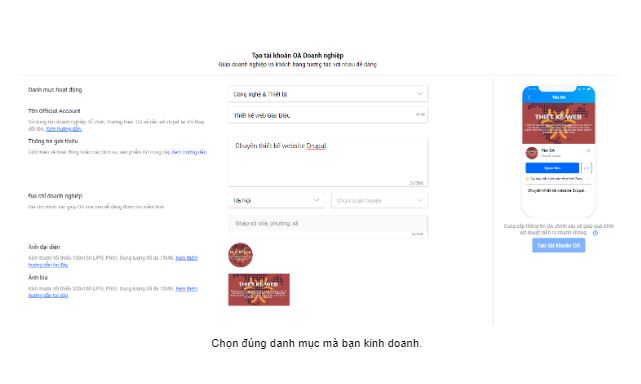
Task: Click the round avatar in phone preview
Action: coord(532,153)
